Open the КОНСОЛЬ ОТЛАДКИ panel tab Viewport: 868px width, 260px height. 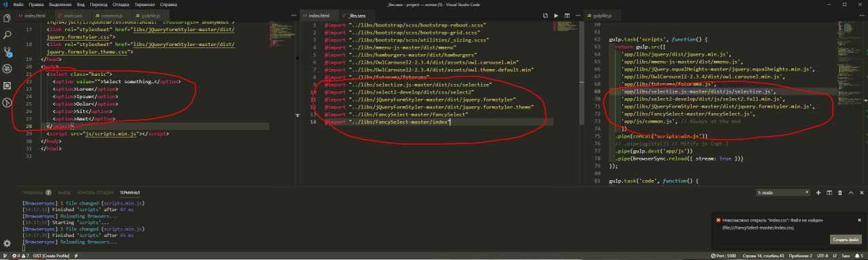point(95,192)
